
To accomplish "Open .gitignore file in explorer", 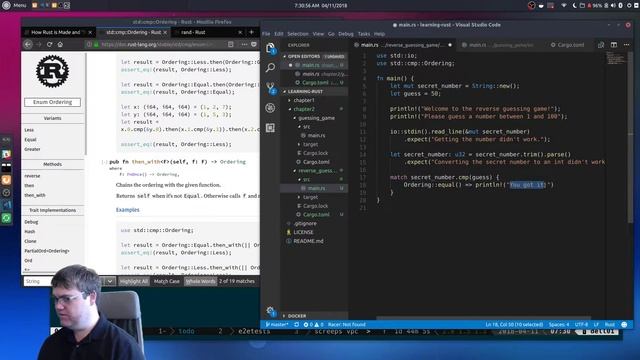I will coord(305,224).
